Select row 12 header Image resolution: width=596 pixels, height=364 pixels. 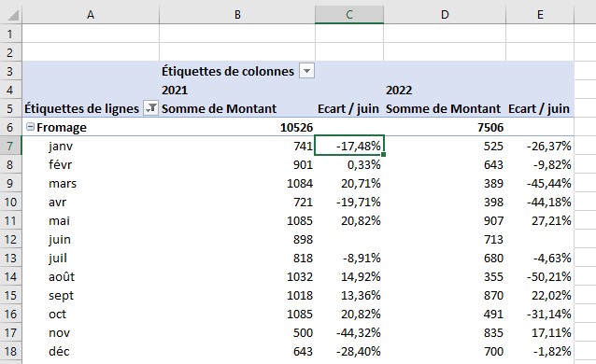click(10, 239)
